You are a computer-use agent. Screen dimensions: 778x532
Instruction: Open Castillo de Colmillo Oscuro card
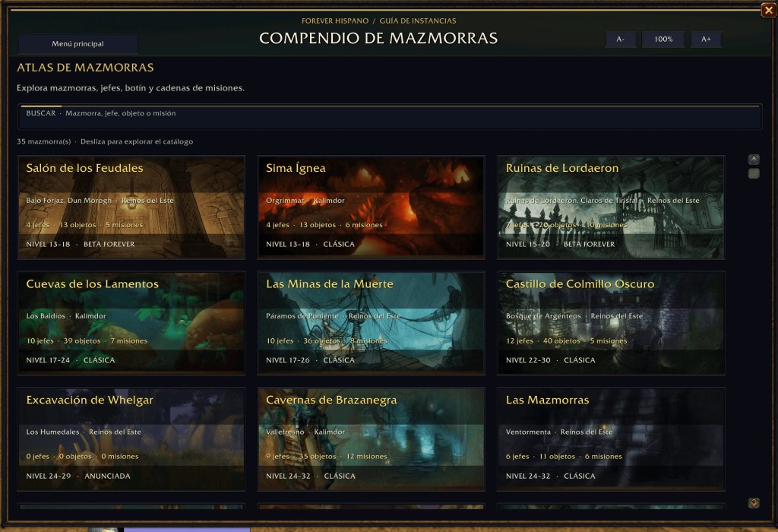(611, 323)
